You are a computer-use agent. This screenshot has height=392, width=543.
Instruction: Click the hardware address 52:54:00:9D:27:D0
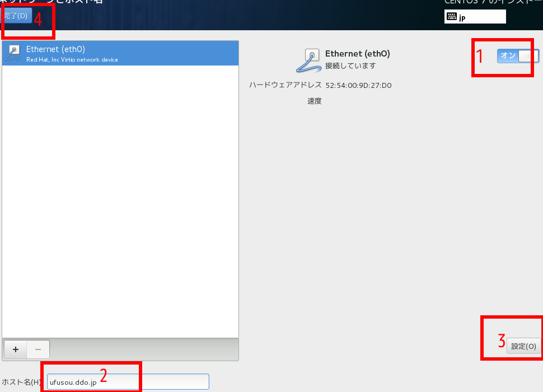pyautogui.click(x=358, y=86)
